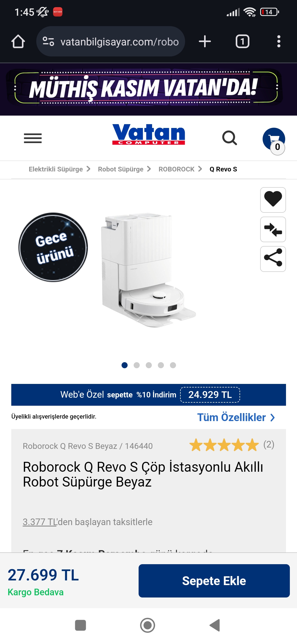Navigate to Elektrikli Süpürge breadcrumb

(x=56, y=169)
